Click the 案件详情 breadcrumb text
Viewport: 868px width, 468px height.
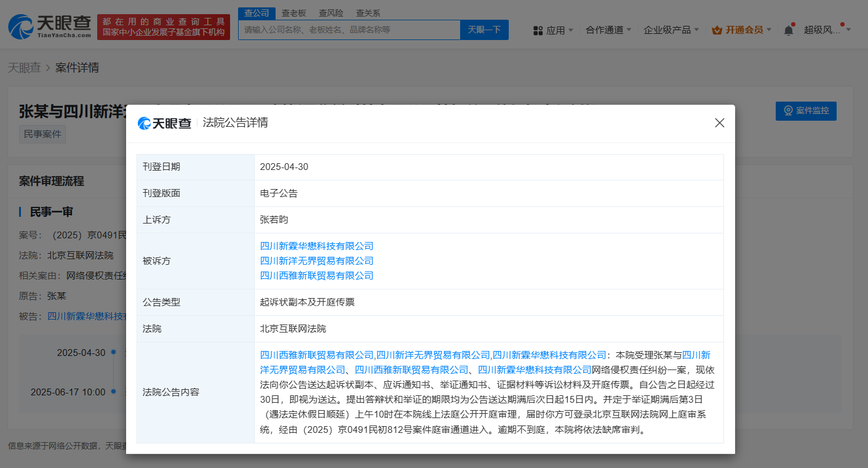(78, 68)
